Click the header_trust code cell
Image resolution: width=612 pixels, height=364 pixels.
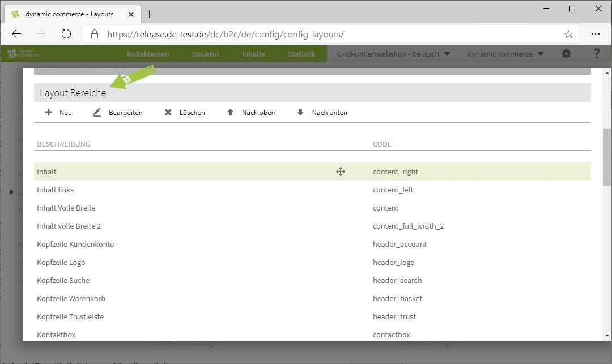click(x=394, y=316)
